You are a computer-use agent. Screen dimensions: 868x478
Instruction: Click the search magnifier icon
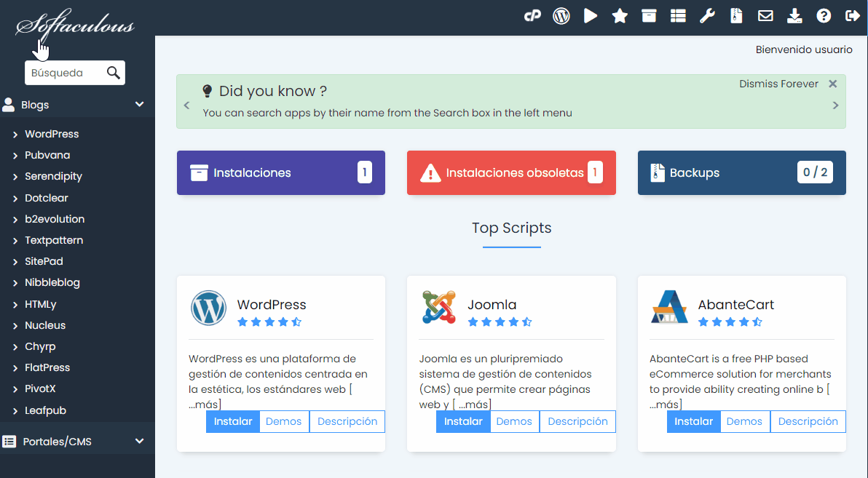click(x=113, y=73)
